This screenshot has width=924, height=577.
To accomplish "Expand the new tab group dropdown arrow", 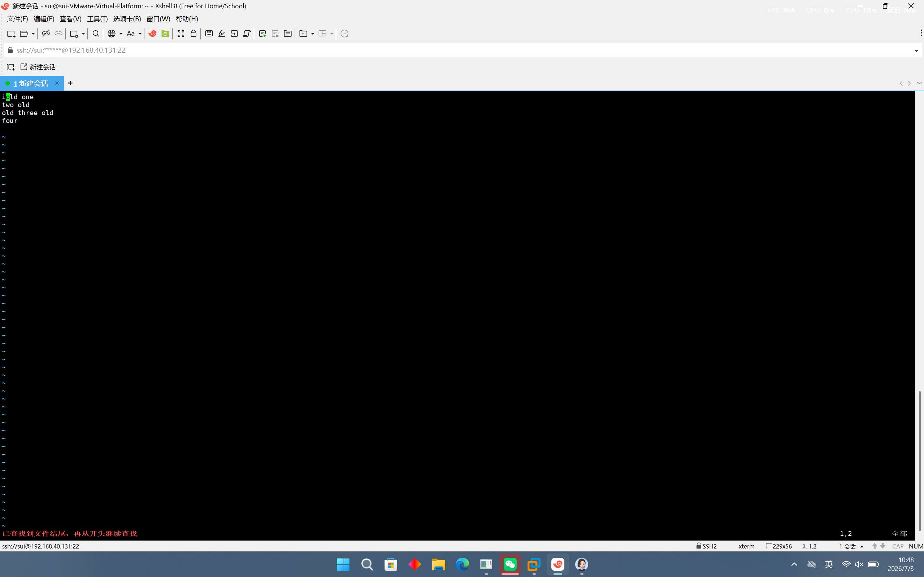I will point(313,34).
